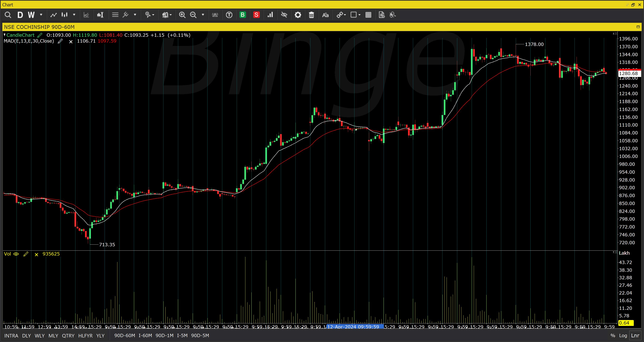
Task: Click the red Sell S icon
Action: [256, 15]
